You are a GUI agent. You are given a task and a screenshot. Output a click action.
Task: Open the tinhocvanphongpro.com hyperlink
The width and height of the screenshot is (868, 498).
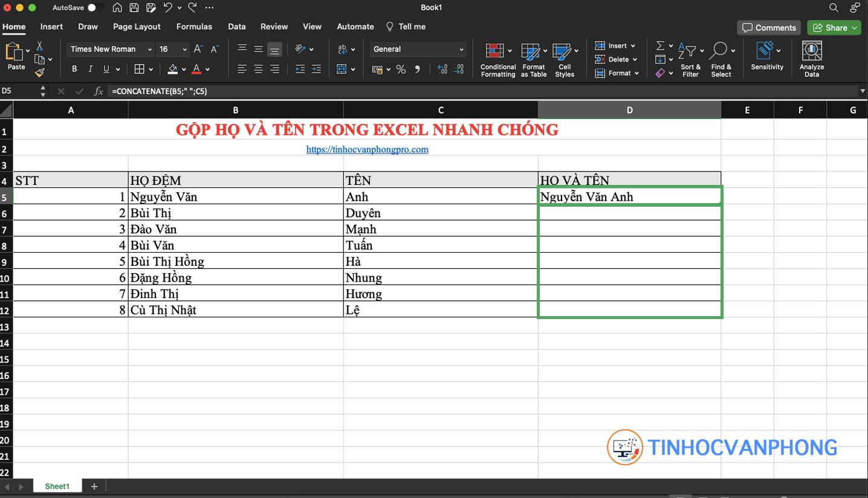pos(367,149)
